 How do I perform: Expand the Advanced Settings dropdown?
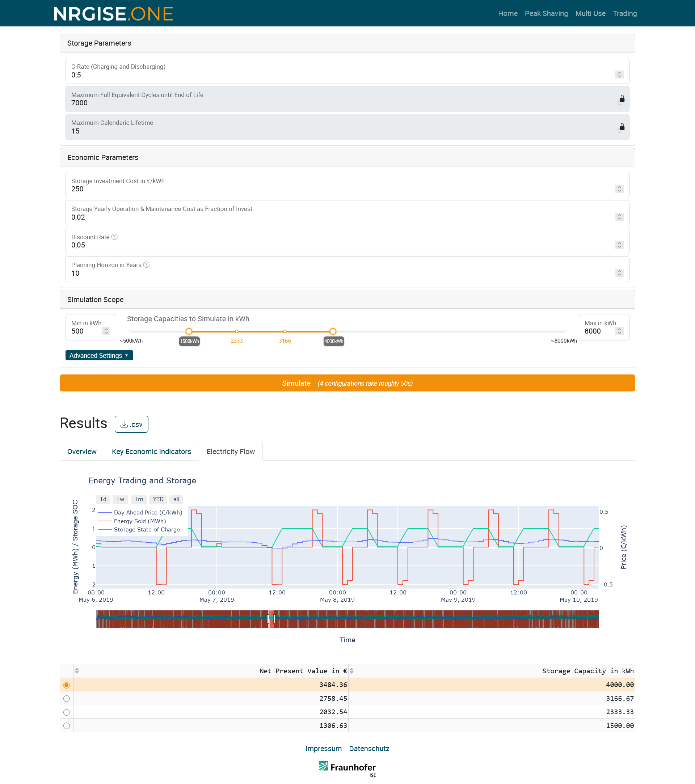(100, 356)
